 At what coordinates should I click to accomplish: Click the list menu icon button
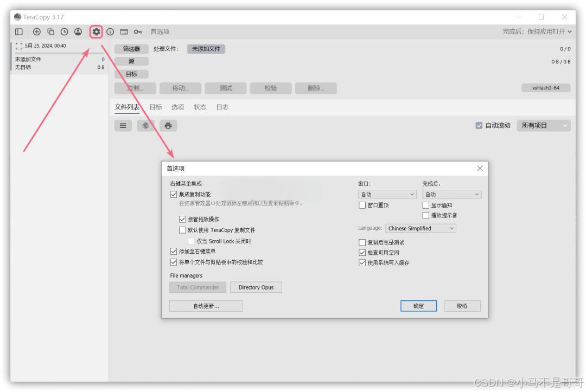(x=123, y=126)
